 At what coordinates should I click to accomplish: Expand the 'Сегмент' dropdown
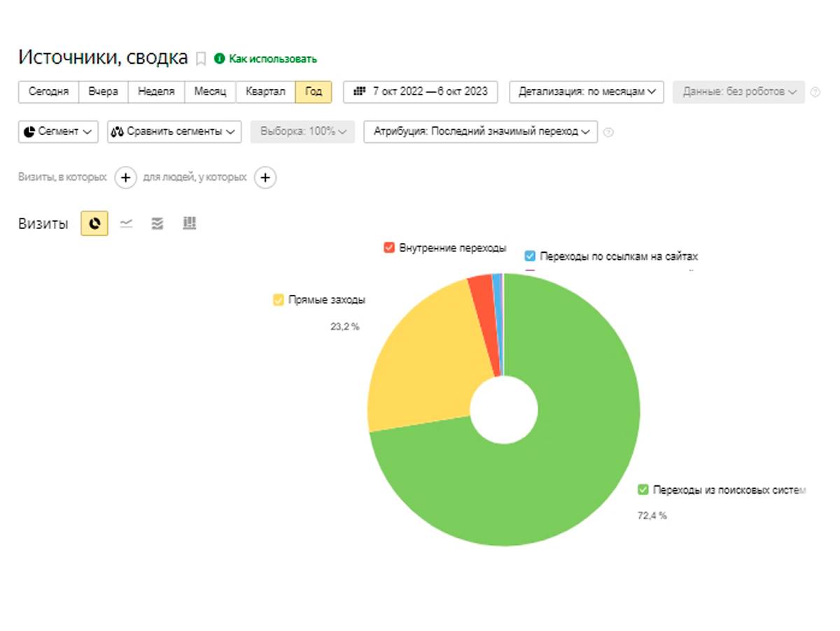58,132
